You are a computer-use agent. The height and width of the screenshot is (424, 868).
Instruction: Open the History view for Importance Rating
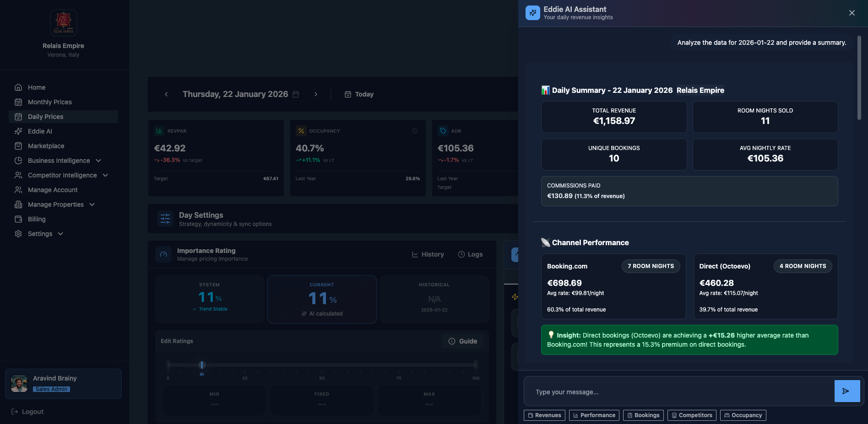coord(428,254)
